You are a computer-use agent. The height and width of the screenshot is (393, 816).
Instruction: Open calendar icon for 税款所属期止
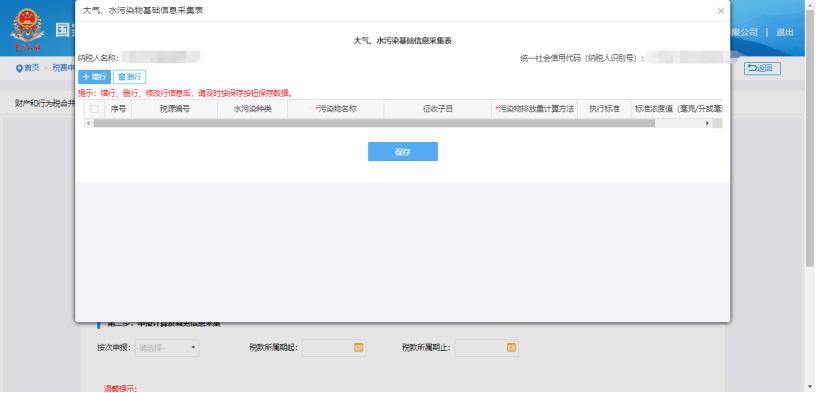pyautogui.click(x=511, y=348)
